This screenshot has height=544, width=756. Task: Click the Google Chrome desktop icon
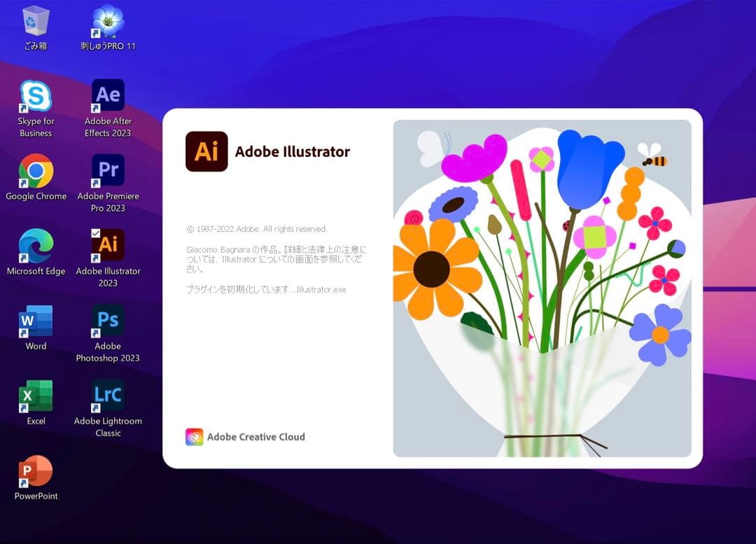pyautogui.click(x=36, y=171)
